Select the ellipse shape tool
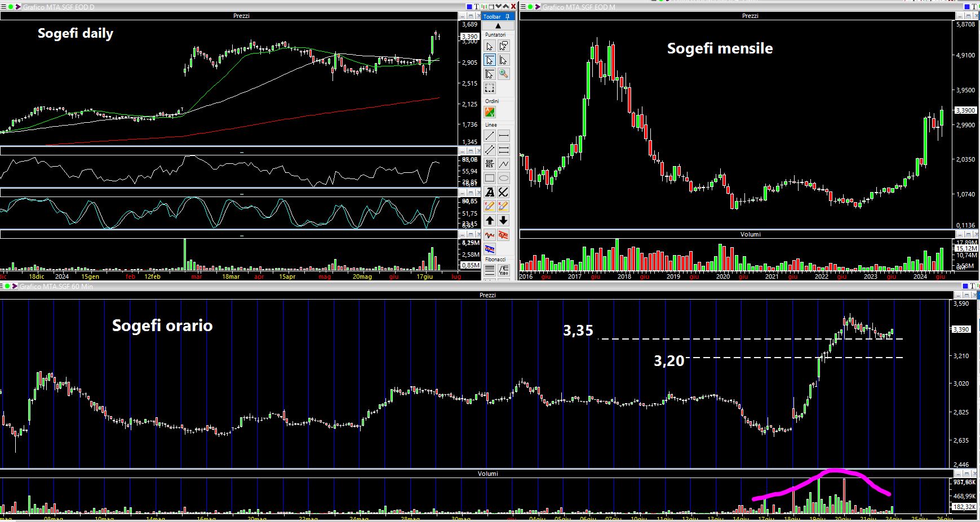 tap(503, 178)
